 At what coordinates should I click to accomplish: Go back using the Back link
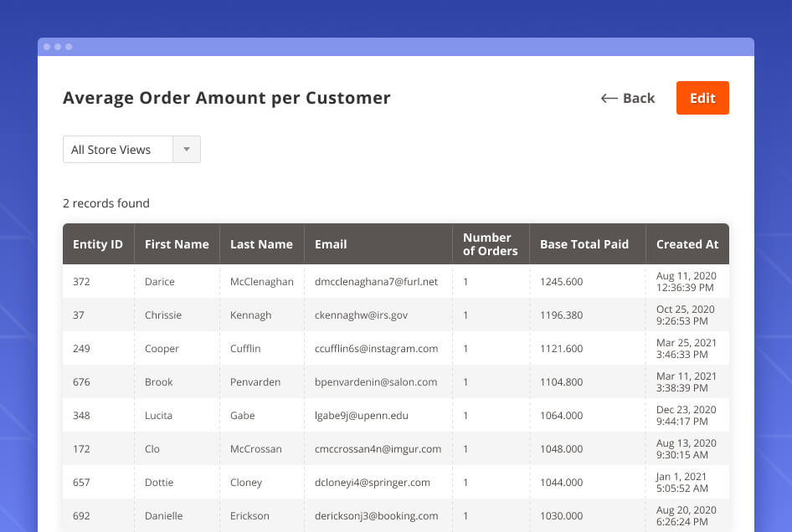638,98
